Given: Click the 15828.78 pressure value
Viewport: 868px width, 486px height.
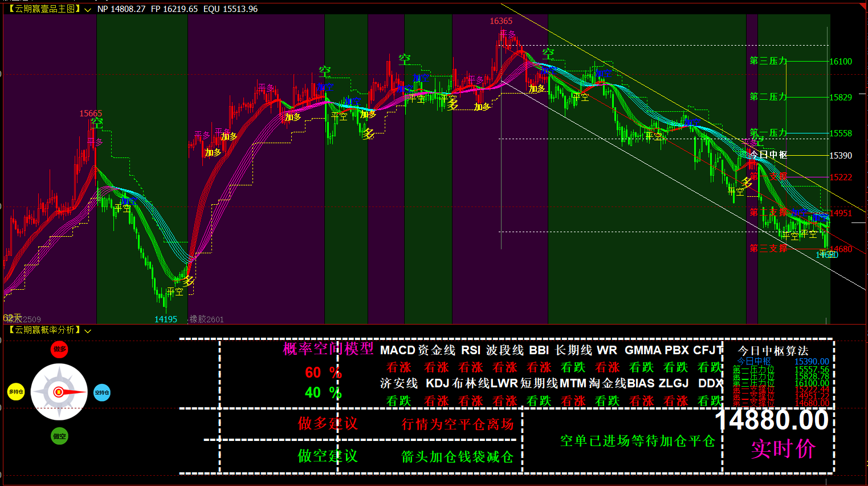Looking at the screenshot, I should (x=812, y=377).
